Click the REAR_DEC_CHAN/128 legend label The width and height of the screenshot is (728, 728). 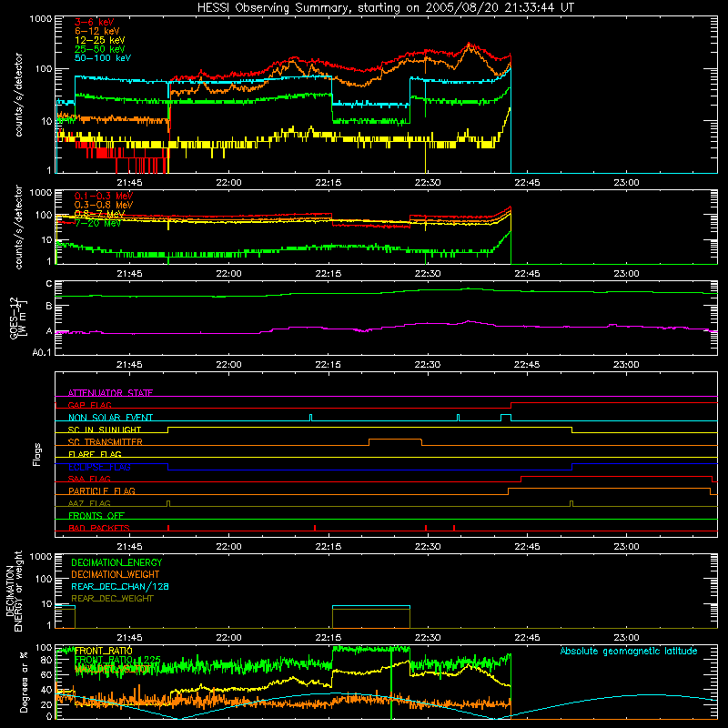120,586
